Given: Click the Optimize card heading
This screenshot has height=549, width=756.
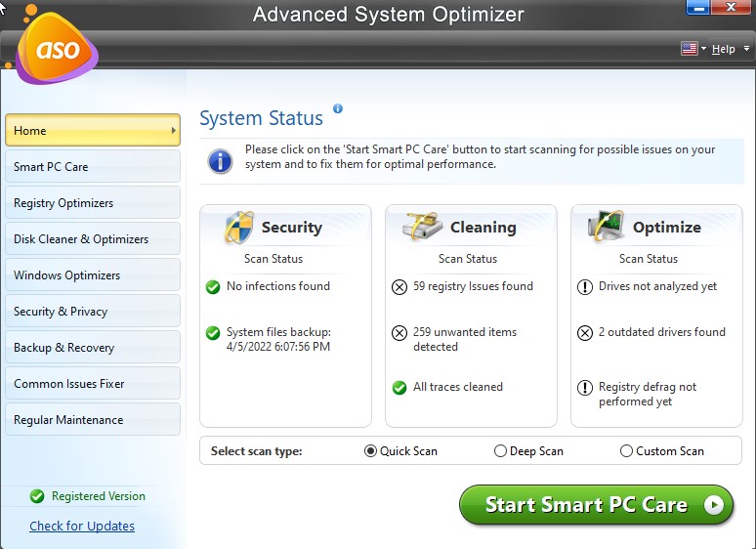Looking at the screenshot, I should click(x=667, y=227).
